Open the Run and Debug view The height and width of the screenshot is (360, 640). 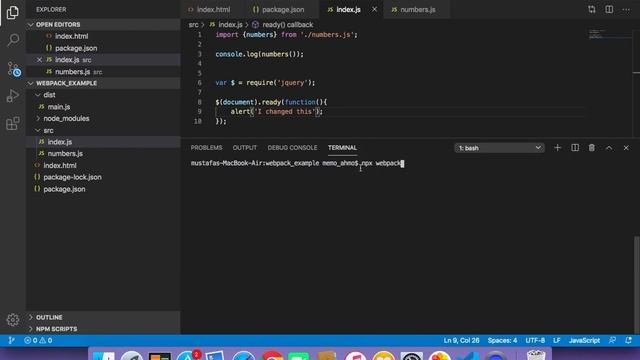[x=13, y=96]
